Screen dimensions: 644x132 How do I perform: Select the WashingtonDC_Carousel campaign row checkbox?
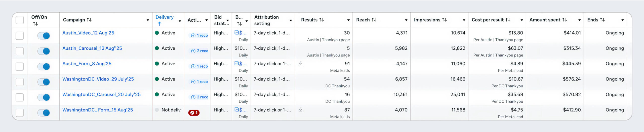[x=20, y=97]
